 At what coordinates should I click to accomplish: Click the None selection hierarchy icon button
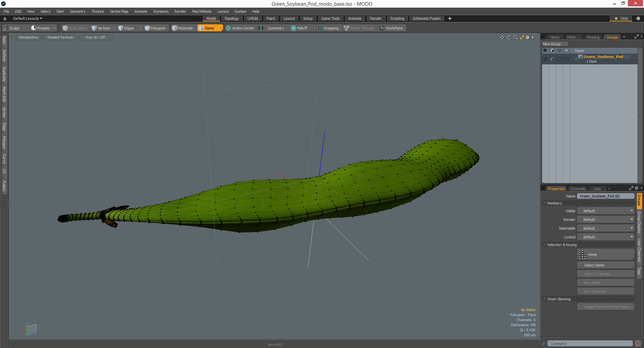[x=605, y=254]
